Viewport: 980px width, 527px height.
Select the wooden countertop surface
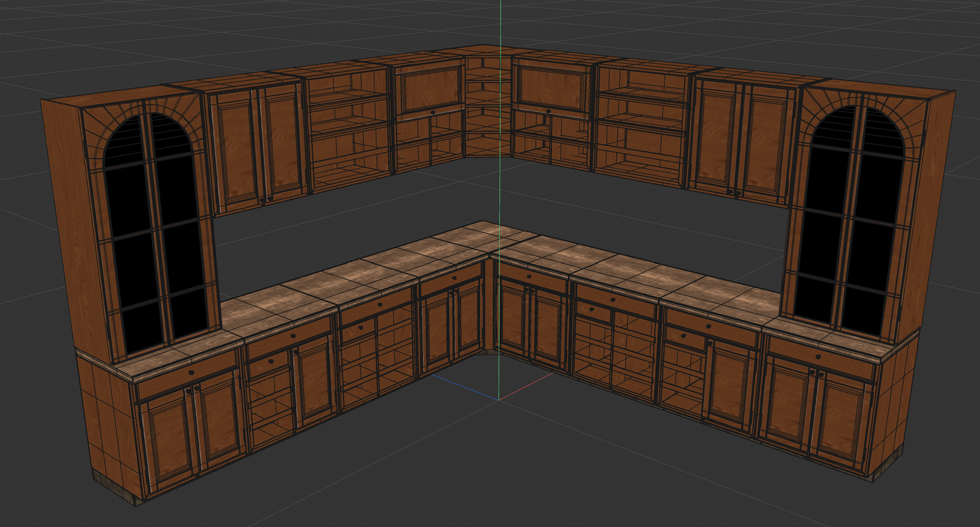[x=490, y=296]
